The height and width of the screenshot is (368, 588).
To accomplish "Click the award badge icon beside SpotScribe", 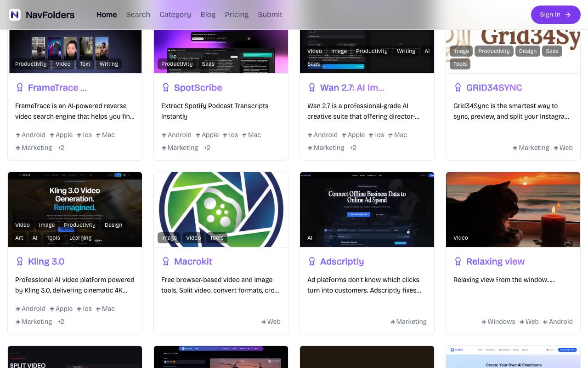I will (x=166, y=87).
